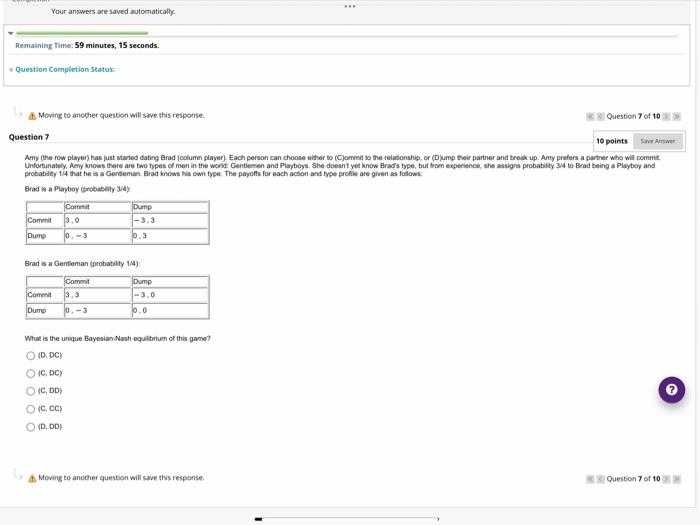Click the 'Brad is a Gentleman (probability 1/4)' text
The image size is (700, 525).
click(x=82, y=263)
